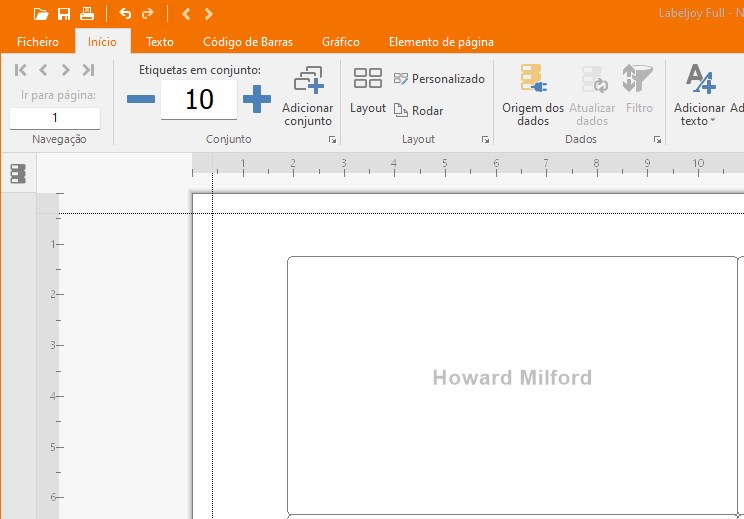The width and height of the screenshot is (744, 519).
Task: Increase the number of labels in set
Action: click(257, 99)
